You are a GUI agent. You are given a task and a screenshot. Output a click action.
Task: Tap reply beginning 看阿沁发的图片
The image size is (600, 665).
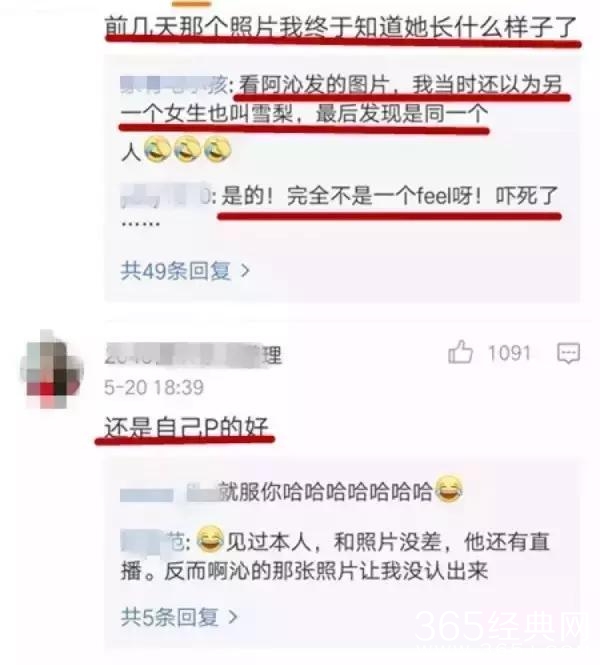341,117
